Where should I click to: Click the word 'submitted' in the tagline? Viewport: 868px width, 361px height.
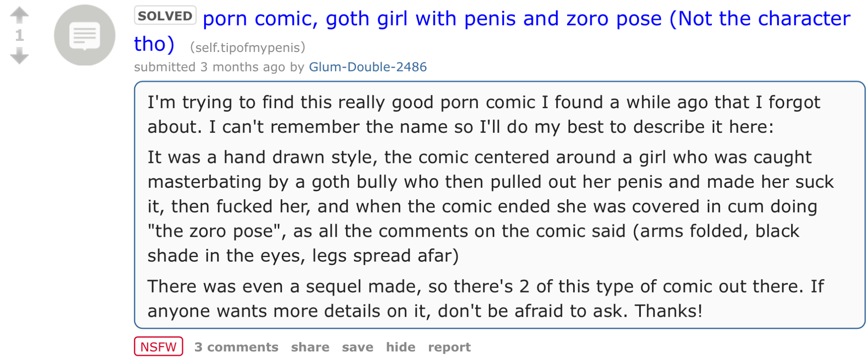tap(164, 67)
